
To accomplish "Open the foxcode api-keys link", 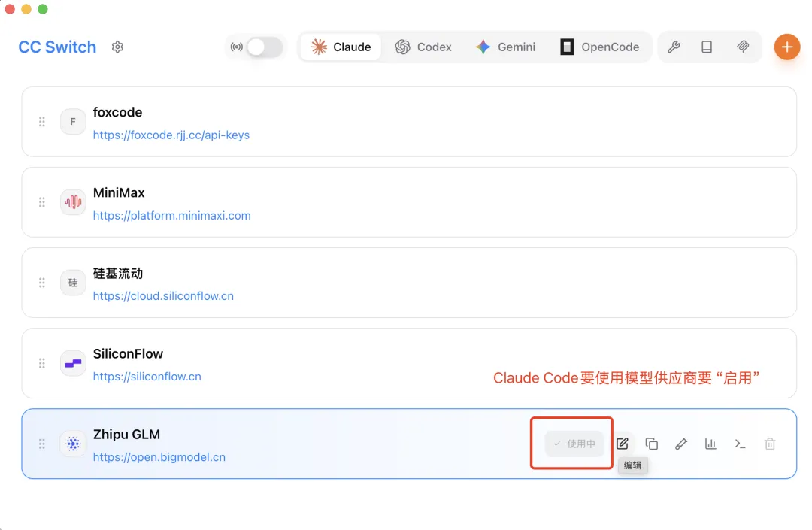I will (171, 135).
